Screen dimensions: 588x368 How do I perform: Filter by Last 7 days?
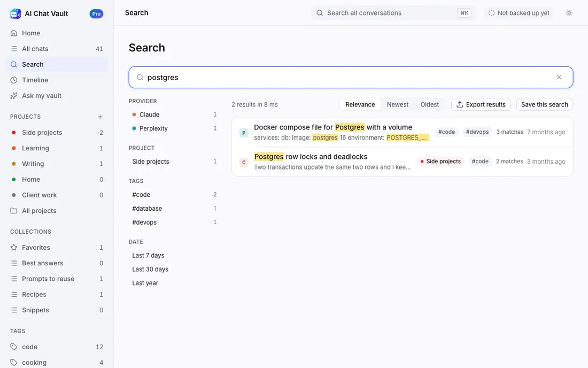click(x=174, y=256)
